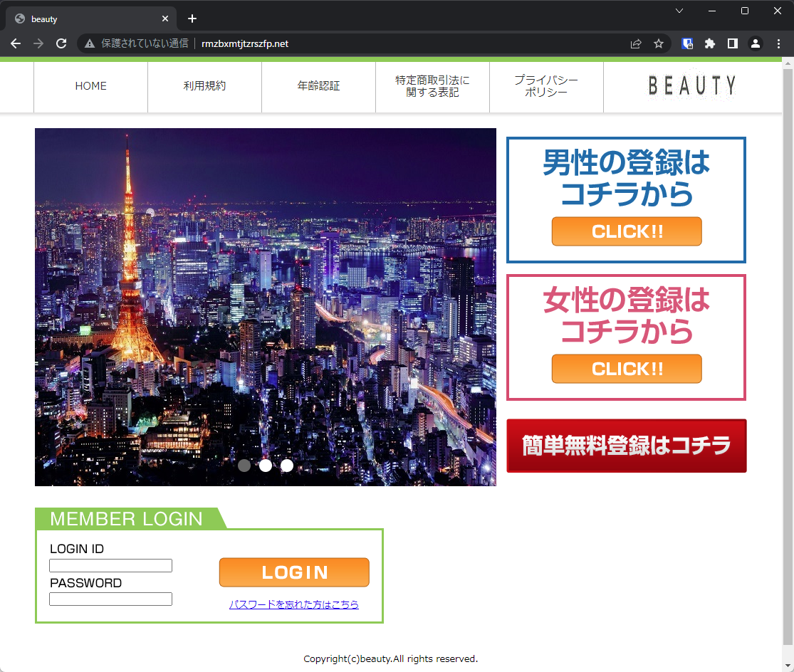This screenshot has height=672, width=794.
Task: Click the not-secure warning icon
Action: (90, 43)
